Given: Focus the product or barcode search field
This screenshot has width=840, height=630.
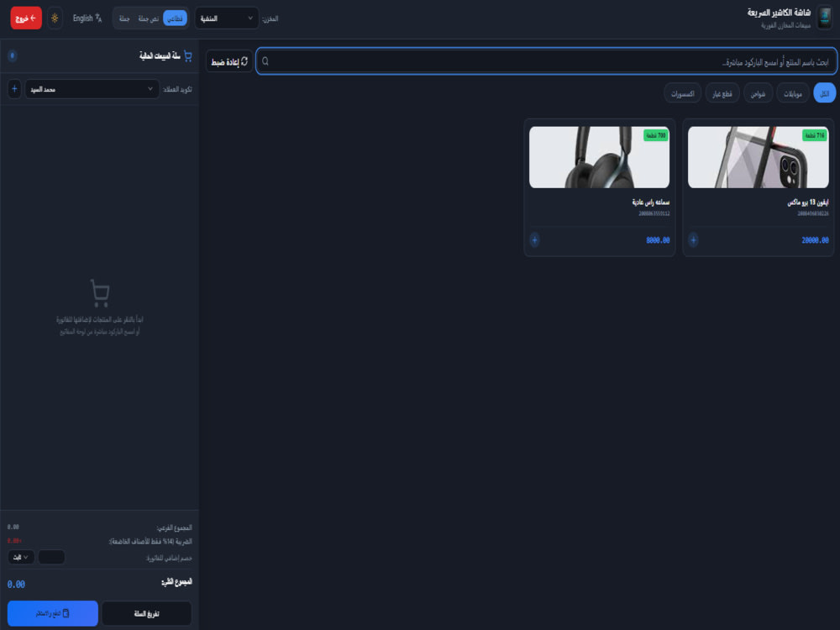Looking at the screenshot, I should pyautogui.click(x=546, y=61).
